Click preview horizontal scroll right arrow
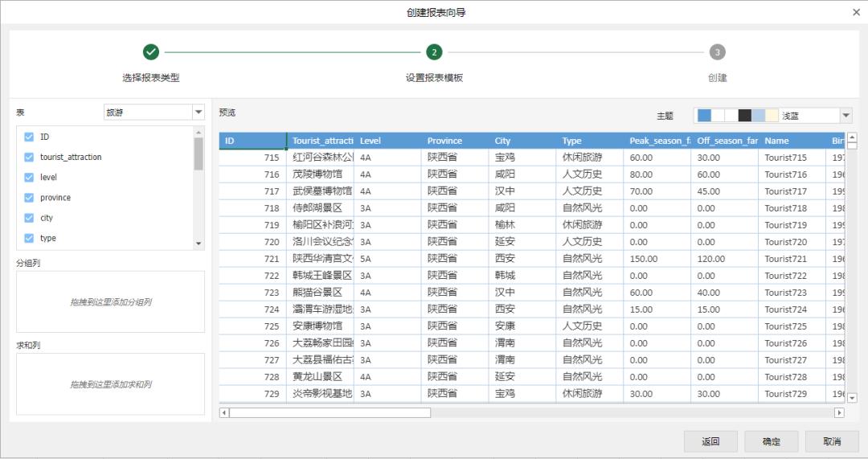 click(839, 412)
